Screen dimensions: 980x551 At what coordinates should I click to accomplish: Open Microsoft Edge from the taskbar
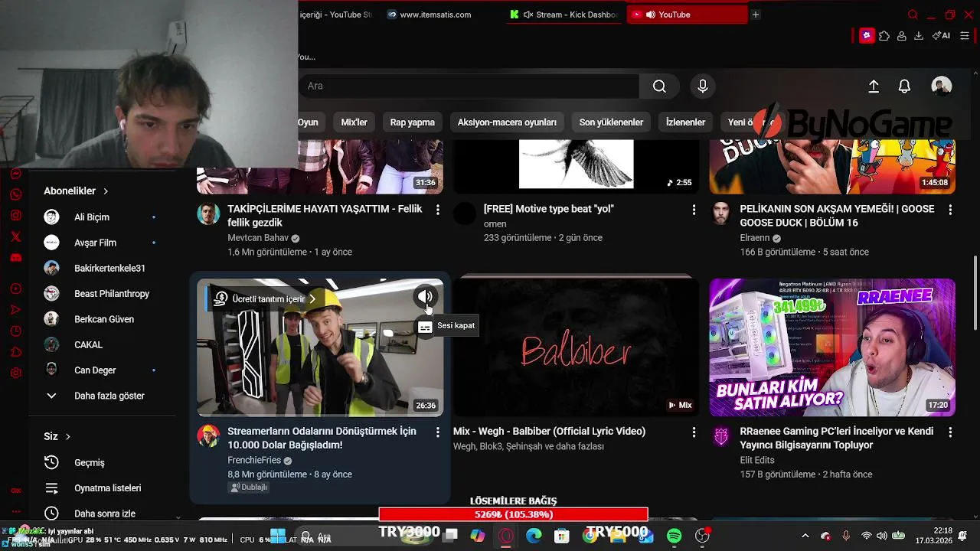coord(534,536)
